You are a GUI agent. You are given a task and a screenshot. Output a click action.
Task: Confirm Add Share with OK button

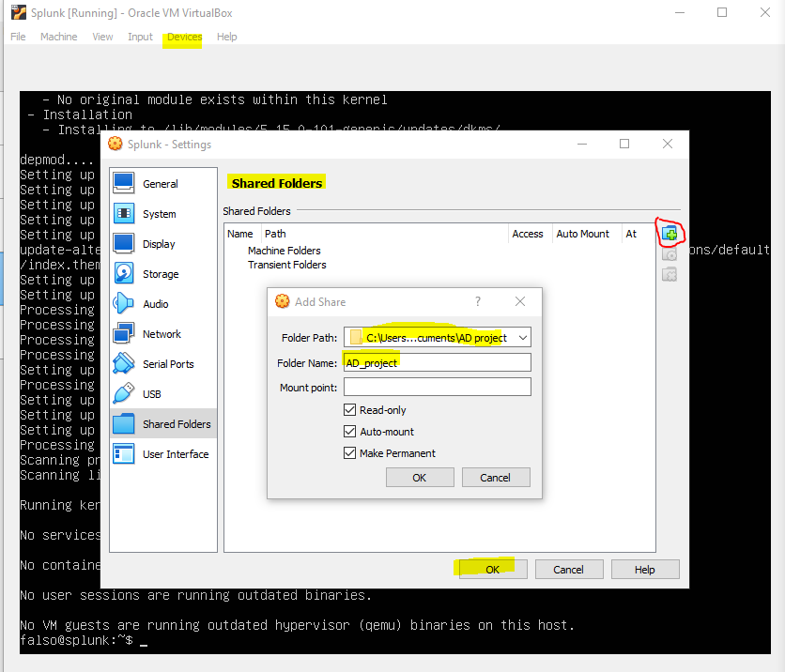point(420,478)
